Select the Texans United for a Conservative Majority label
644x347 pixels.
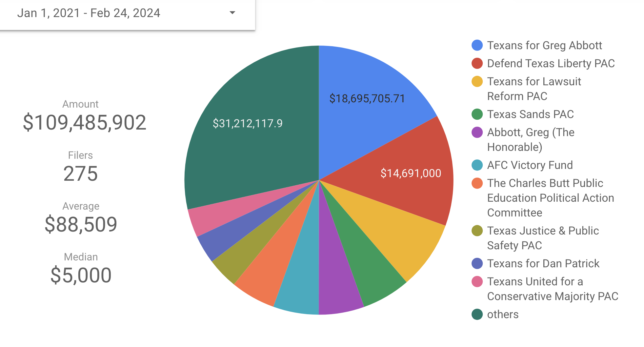(x=553, y=289)
